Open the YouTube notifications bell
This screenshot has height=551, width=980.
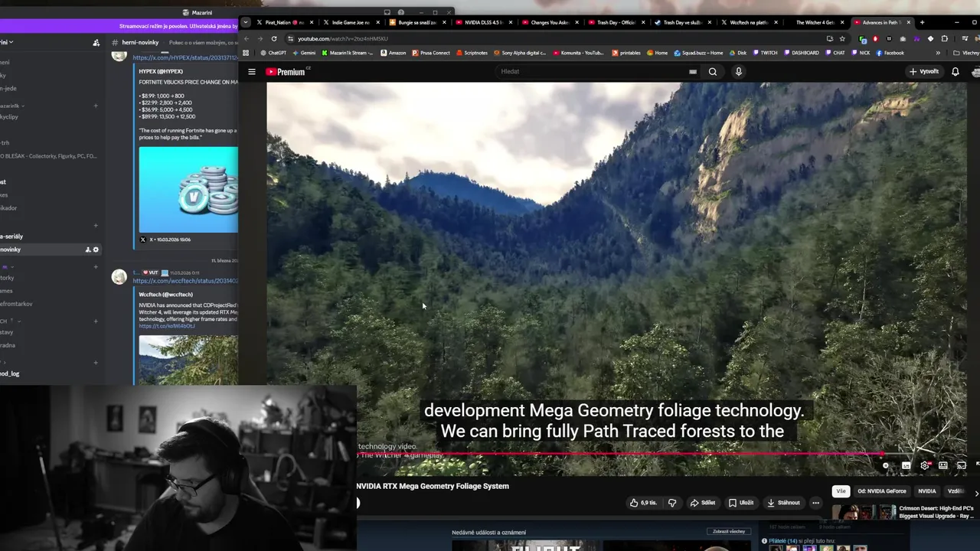(x=955, y=71)
